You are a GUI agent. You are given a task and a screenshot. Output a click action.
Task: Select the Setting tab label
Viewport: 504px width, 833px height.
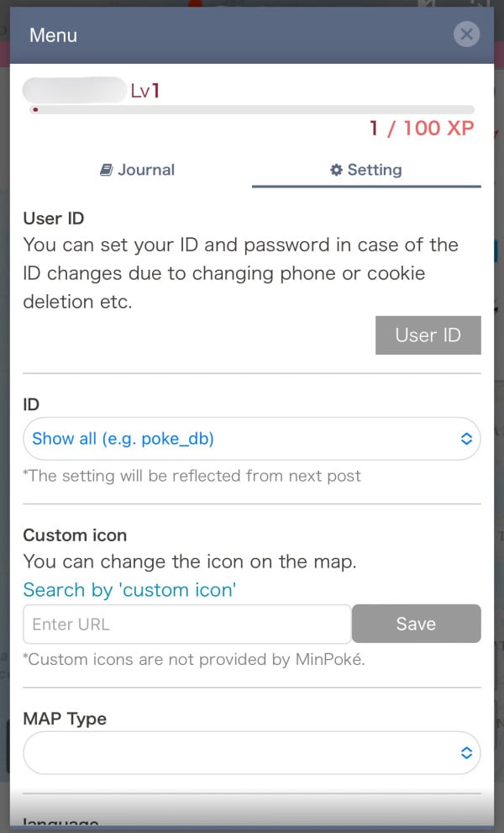click(375, 170)
